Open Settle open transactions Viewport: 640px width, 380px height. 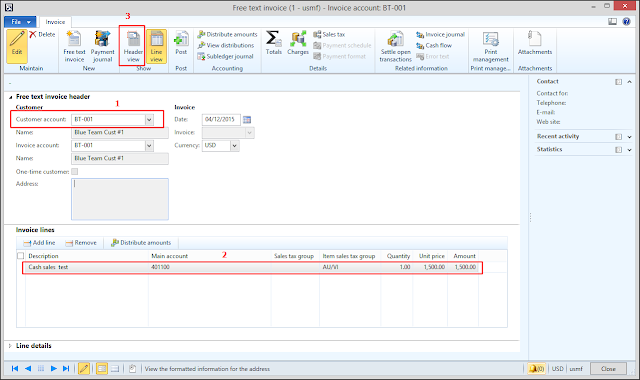point(396,46)
